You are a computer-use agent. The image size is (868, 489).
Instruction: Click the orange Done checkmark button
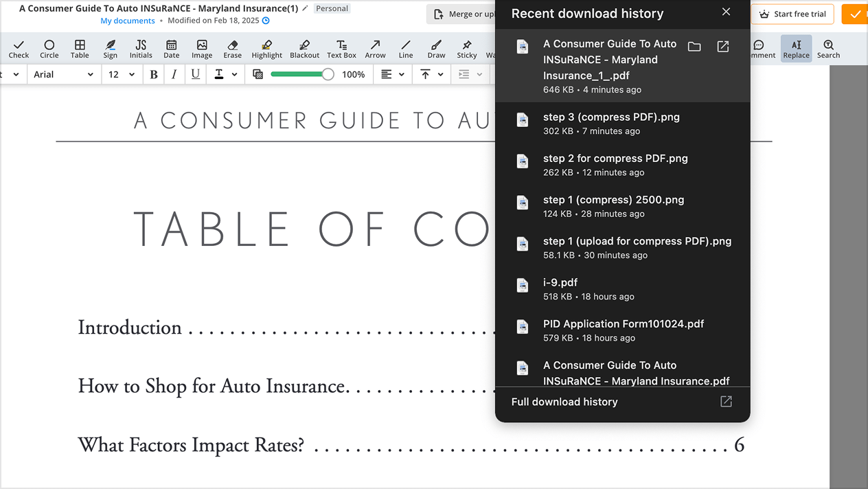[855, 14]
